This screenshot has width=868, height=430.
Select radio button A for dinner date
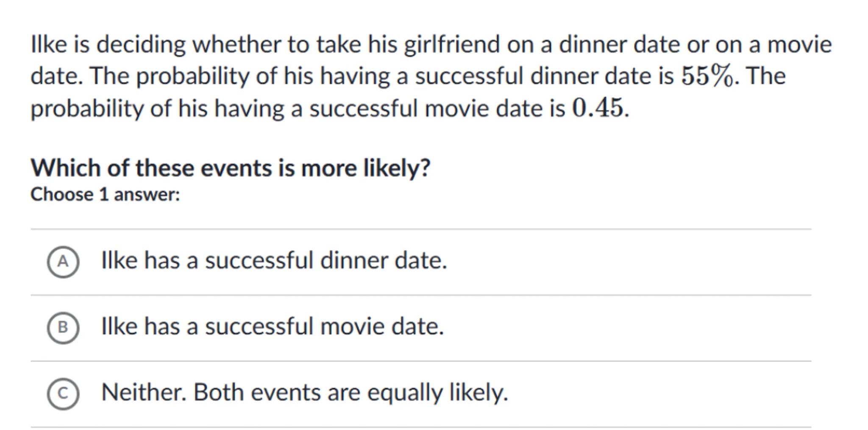[x=63, y=262]
